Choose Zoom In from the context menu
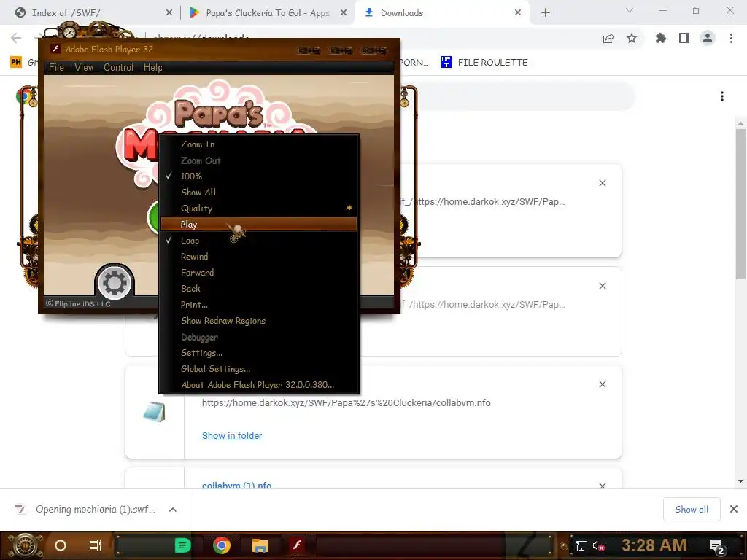This screenshot has width=747, height=560. pyautogui.click(x=259, y=144)
